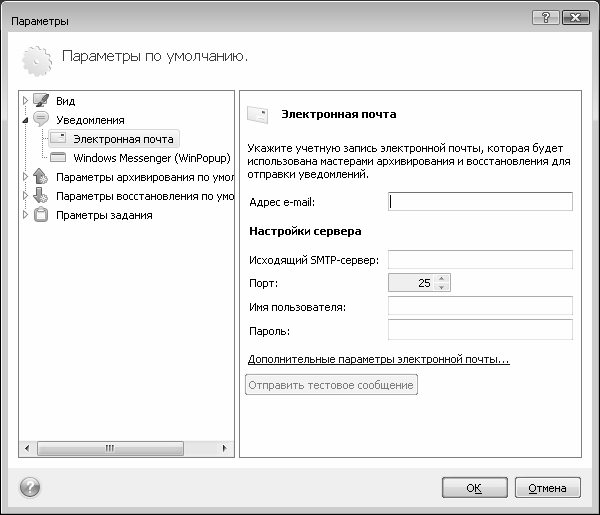Click OK to confirm the settings
The width and height of the screenshot is (600, 515).
[x=474, y=488]
